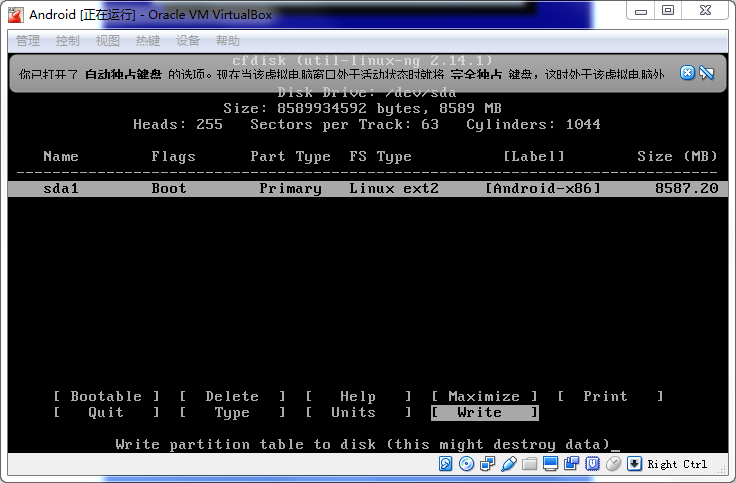The width and height of the screenshot is (736, 483).
Task: Click the Flags column header
Action: (173, 157)
